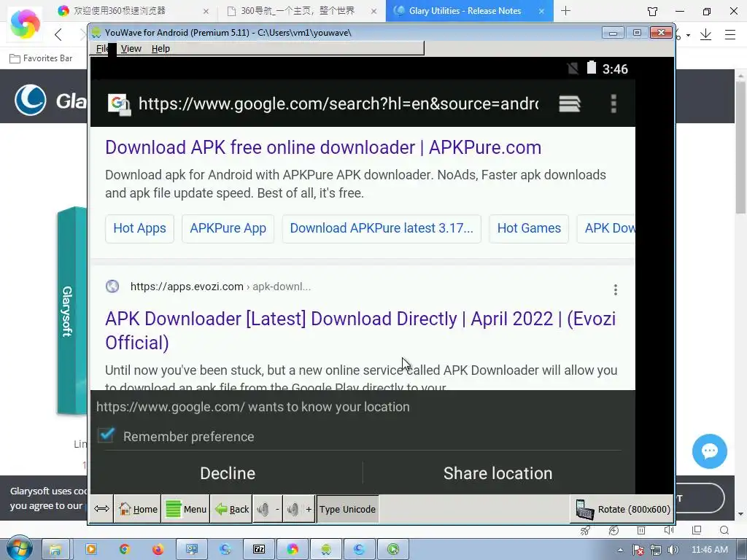Screen dimensions: 747x560
Task: Click the speaker icon in browser status bar
Action: coord(669,530)
